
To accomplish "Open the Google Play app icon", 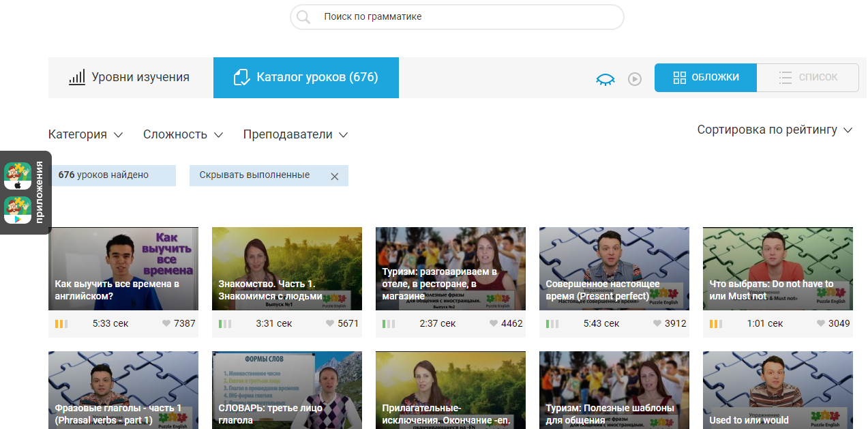I will 18,210.
